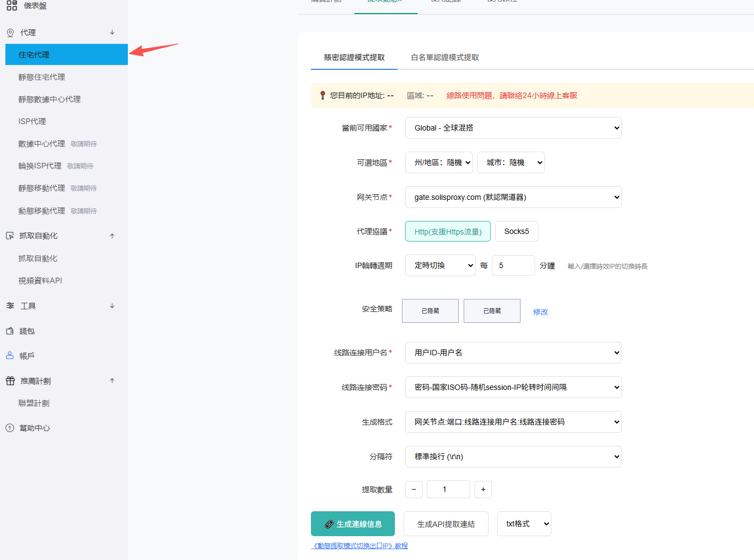Open the 分隔符 標準換行 dropdown
The width and height of the screenshot is (754, 560).
513,457
